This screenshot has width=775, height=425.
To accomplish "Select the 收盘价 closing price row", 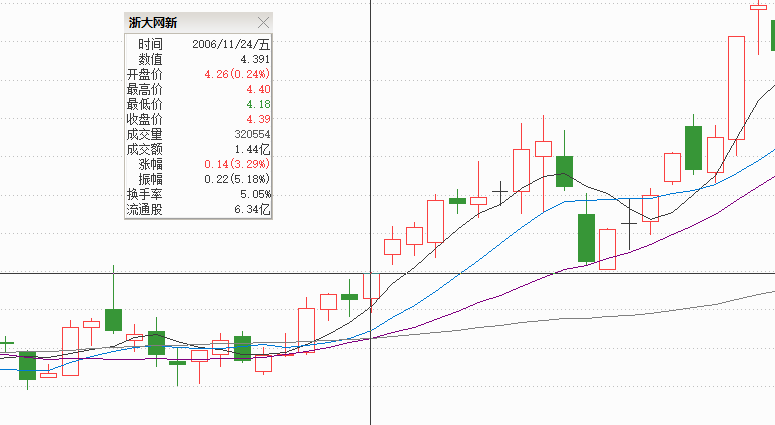I will coord(198,119).
